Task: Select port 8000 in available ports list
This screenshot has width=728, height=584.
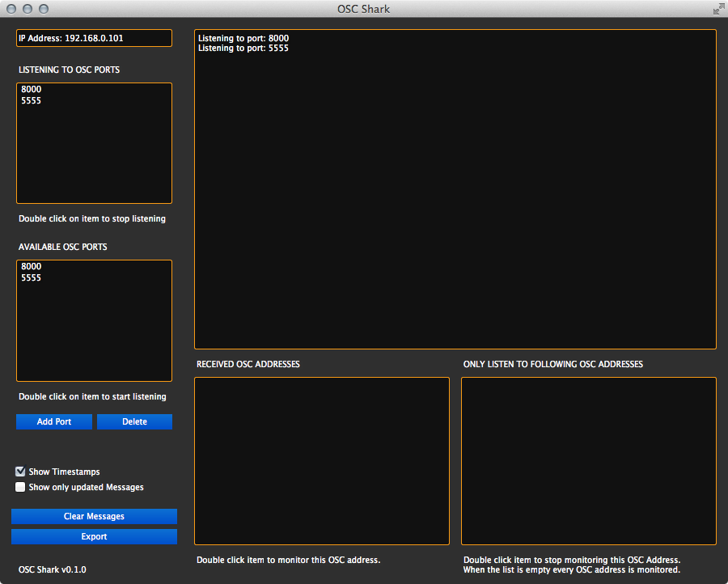Action: coord(31,266)
